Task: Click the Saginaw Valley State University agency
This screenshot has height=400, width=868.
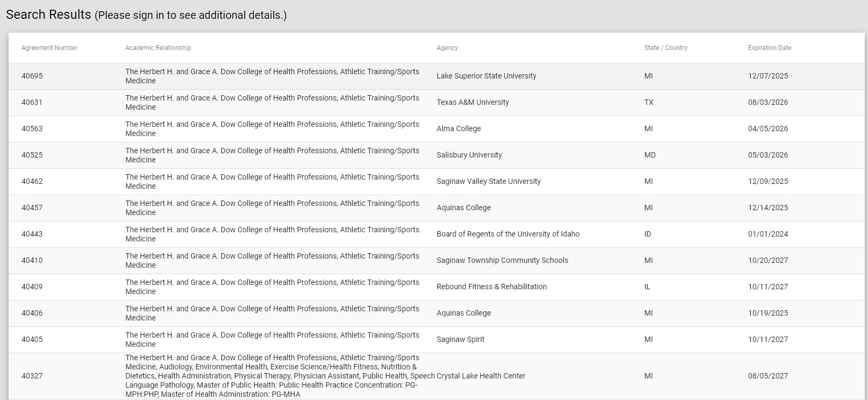Action: (x=489, y=181)
